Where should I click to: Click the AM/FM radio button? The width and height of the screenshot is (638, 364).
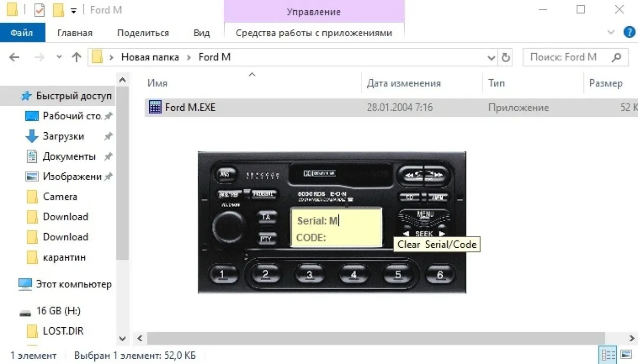coord(437,197)
